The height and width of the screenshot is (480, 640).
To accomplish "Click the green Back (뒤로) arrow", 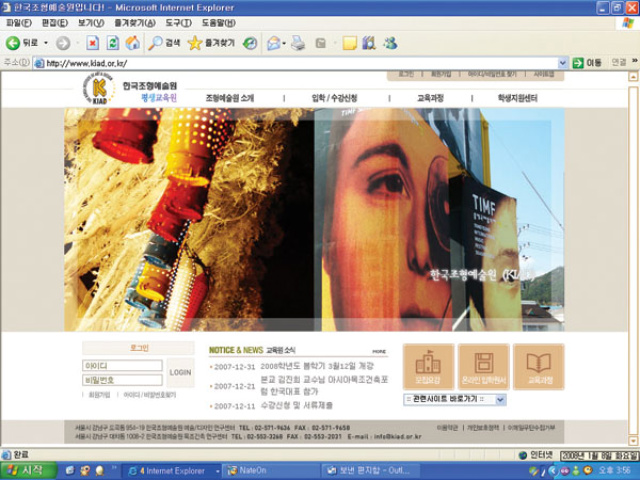I will tap(13, 43).
